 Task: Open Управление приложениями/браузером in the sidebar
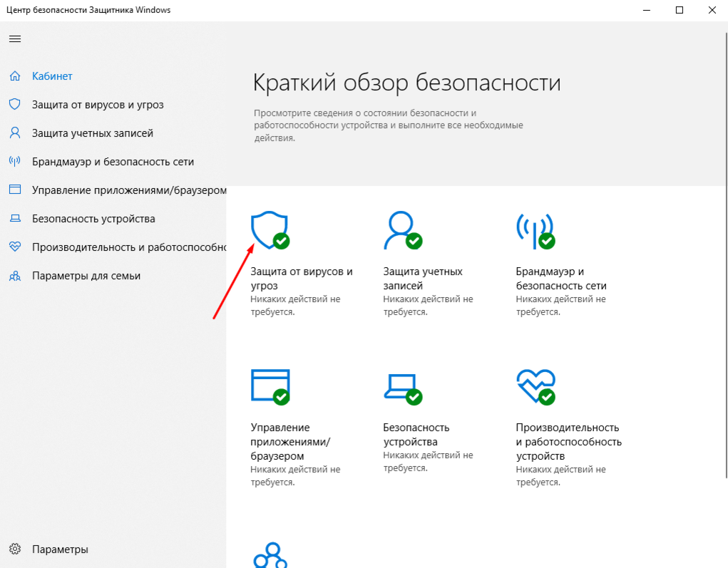[x=129, y=190]
